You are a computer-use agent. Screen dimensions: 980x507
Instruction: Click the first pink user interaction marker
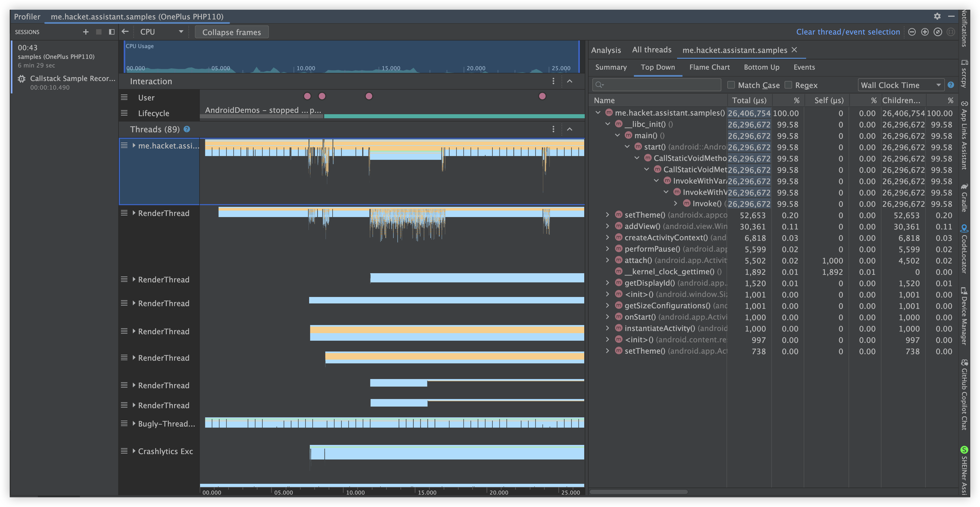[307, 96]
